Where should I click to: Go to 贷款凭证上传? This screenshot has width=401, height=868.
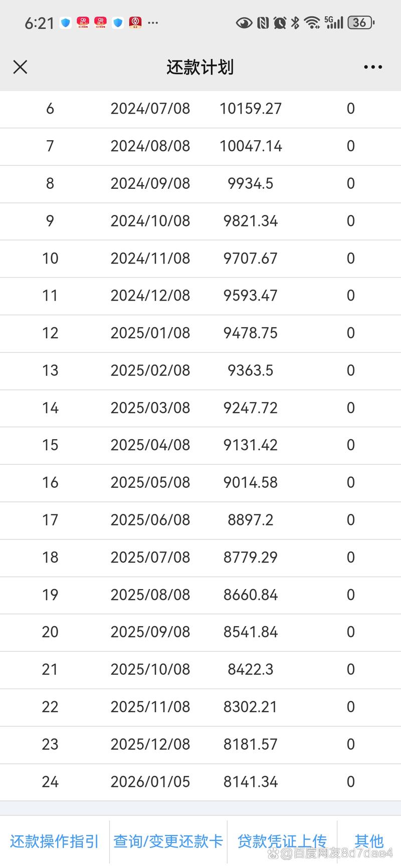[282, 841]
